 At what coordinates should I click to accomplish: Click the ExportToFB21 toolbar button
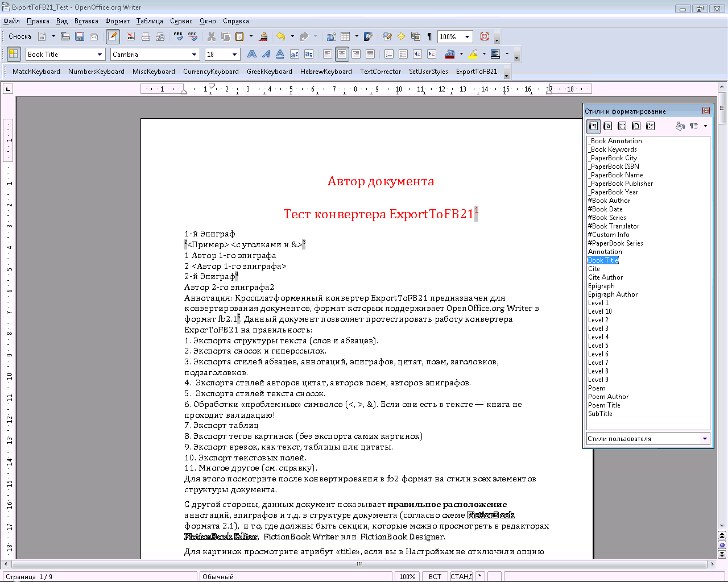pyautogui.click(x=477, y=72)
